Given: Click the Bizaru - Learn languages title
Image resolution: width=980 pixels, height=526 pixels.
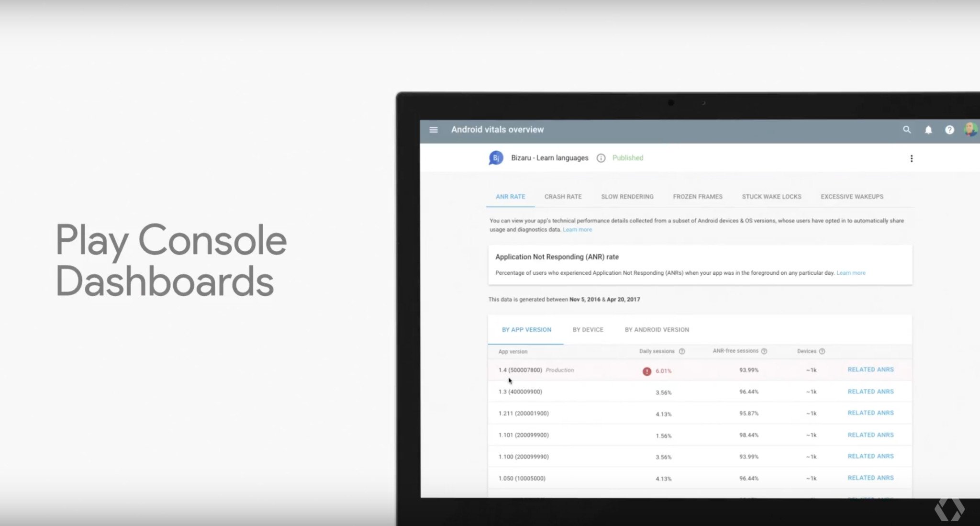Looking at the screenshot, I should click(549, 158).
